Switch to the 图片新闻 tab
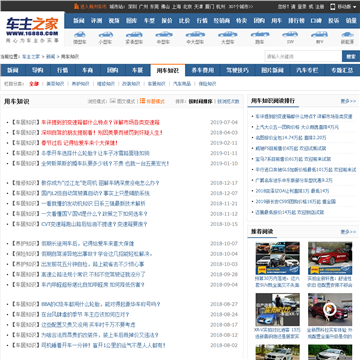Image resolution: width=360 pixels, height=360 pixels. [x=272, y=70]
